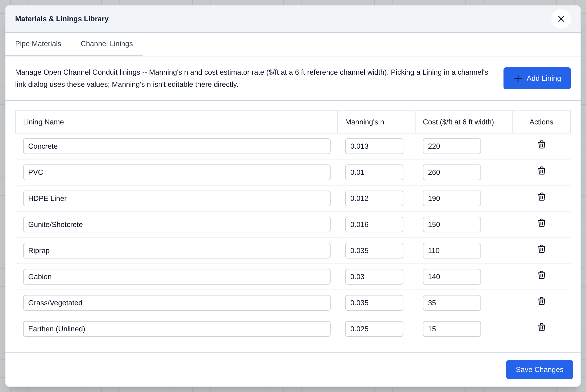Viewport: 586px width, 392px height.
Task: Click Gabion cost field showing 140
Action: [452, 277]
